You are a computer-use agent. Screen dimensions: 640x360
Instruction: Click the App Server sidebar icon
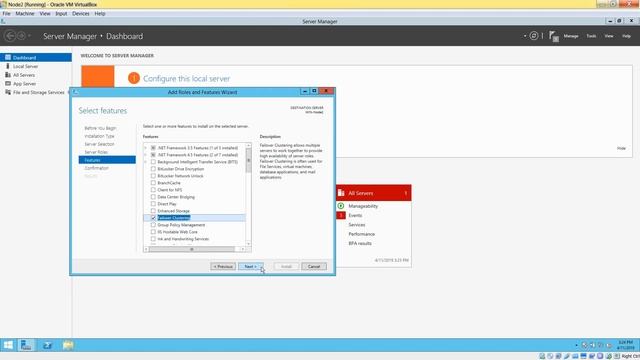click(x=8, y=84)
